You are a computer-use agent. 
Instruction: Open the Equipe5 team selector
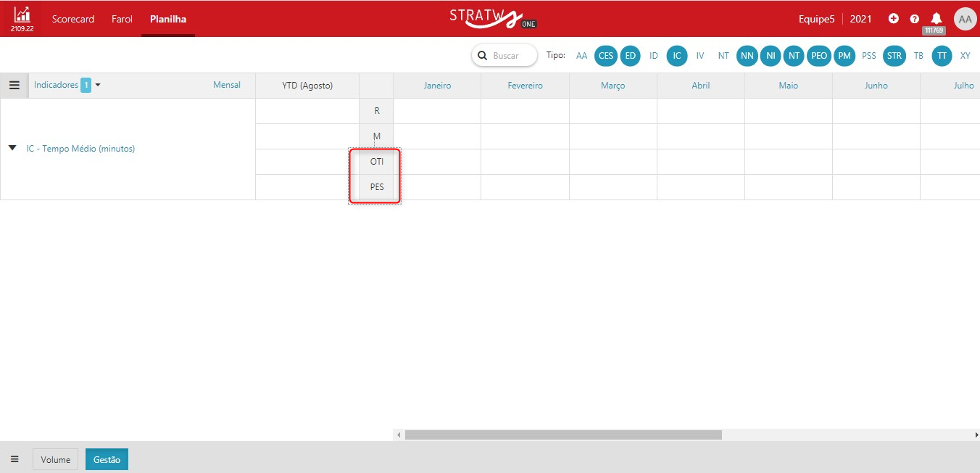coord(817,19)
